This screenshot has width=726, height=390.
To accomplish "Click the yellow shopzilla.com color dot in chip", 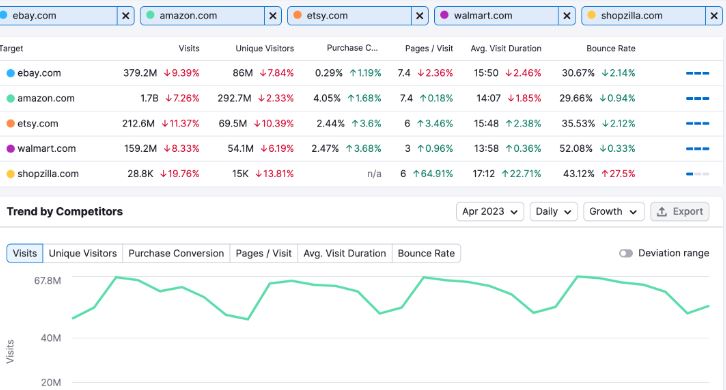I will point(591,15).
